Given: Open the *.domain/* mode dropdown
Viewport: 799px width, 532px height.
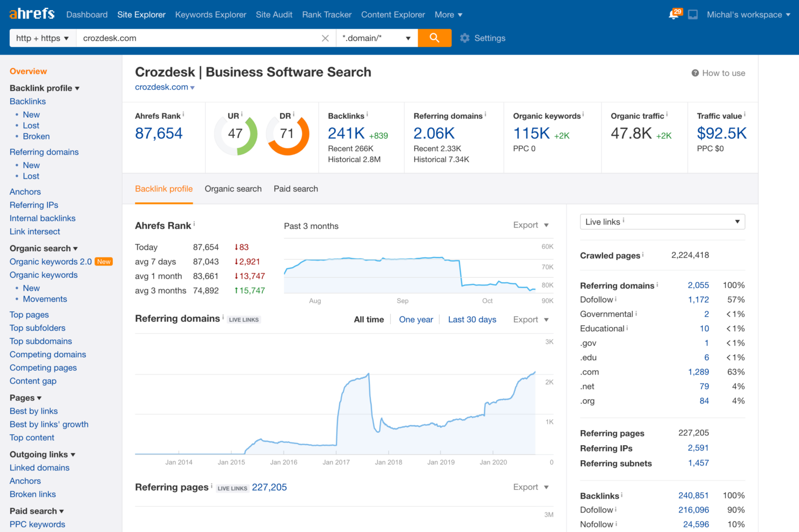Looking at the screenshot, I should point(376,38).
